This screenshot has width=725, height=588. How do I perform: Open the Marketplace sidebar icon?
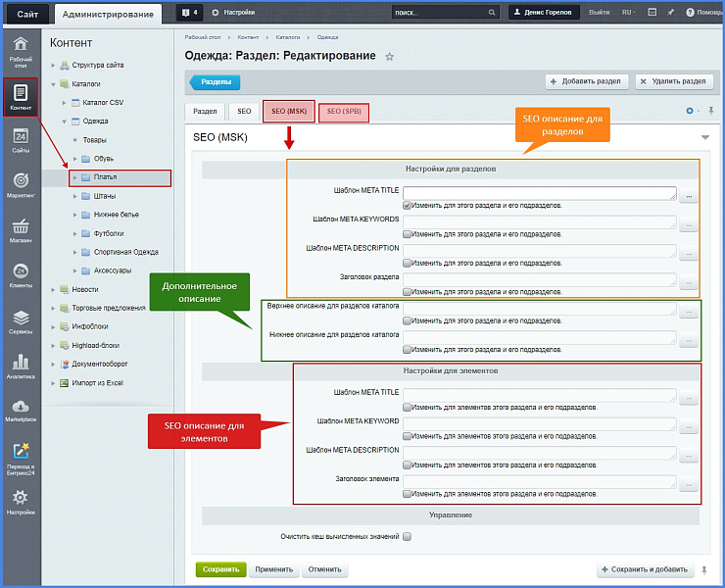click(21, 411)
